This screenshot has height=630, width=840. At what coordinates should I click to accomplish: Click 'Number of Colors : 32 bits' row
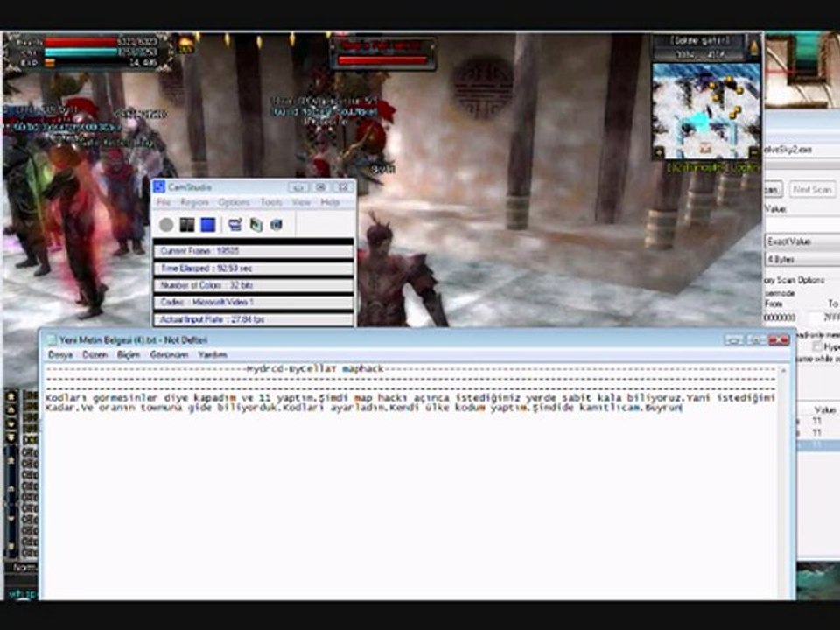254,285
